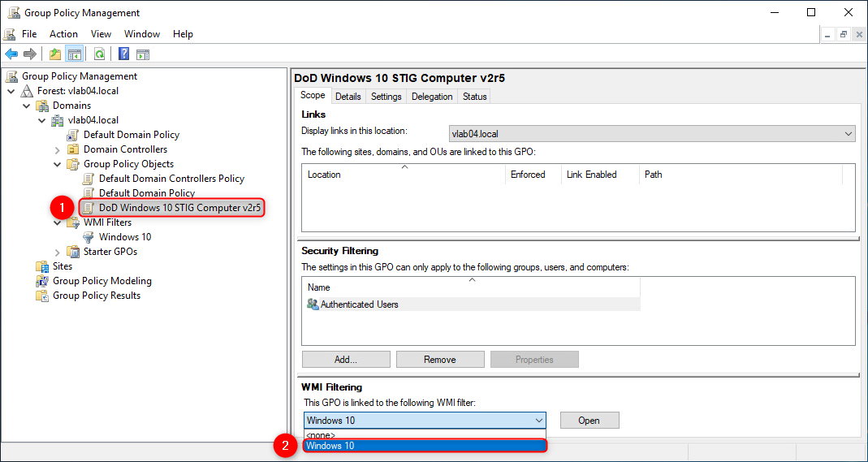Collapse the Forest: vlab04.local node
This screenshot has width=868, height=462.
[11, 91]
